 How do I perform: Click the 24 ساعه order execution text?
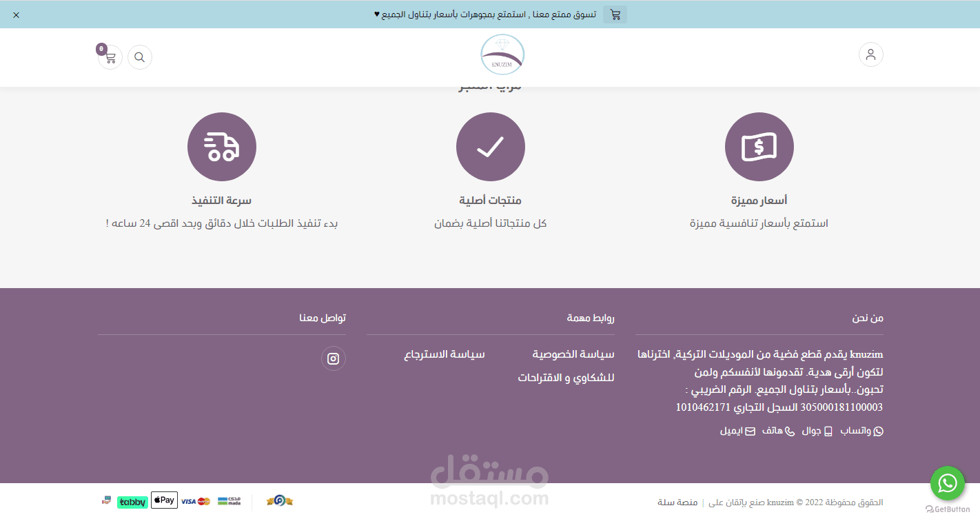[x=221, y=223]
